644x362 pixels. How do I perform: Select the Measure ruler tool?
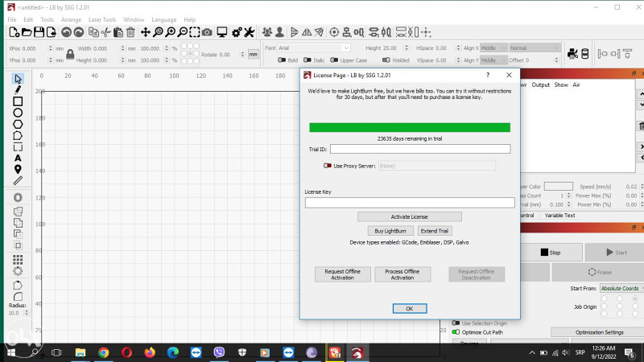pos(18,180)
